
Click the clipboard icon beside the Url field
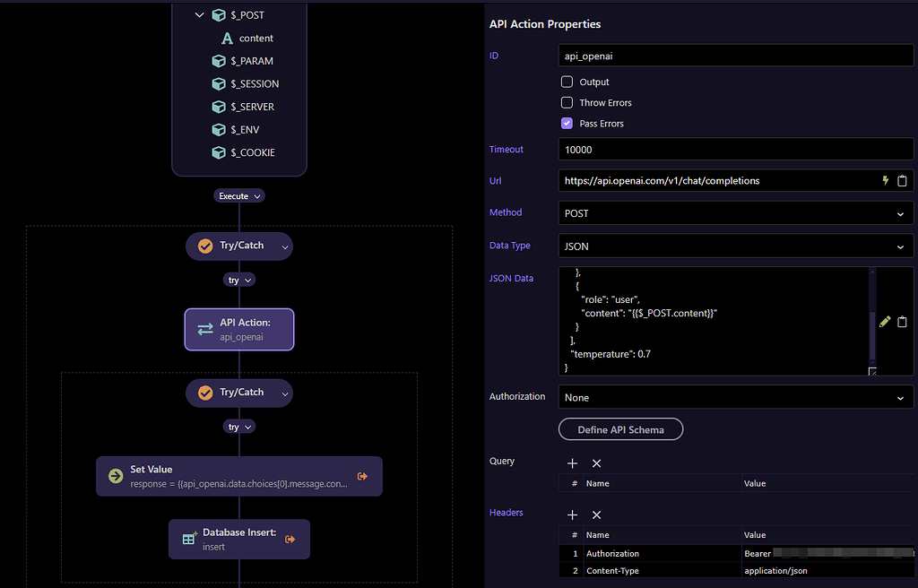902,180
